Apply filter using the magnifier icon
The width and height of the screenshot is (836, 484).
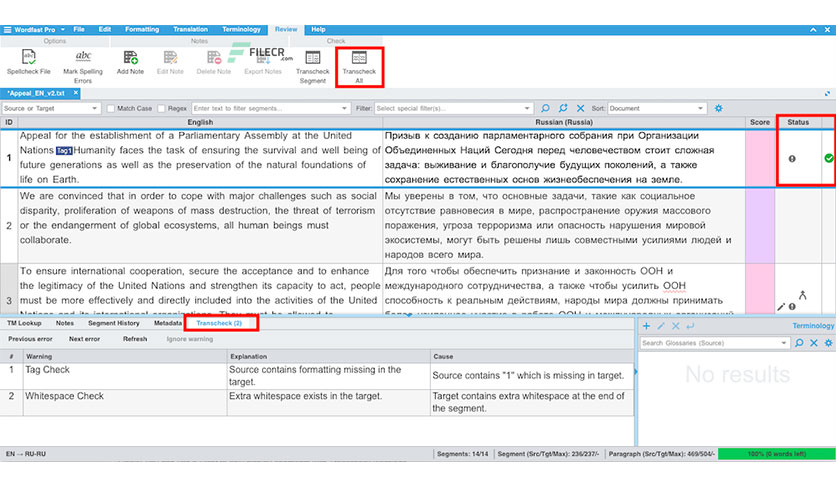point(545,108)
